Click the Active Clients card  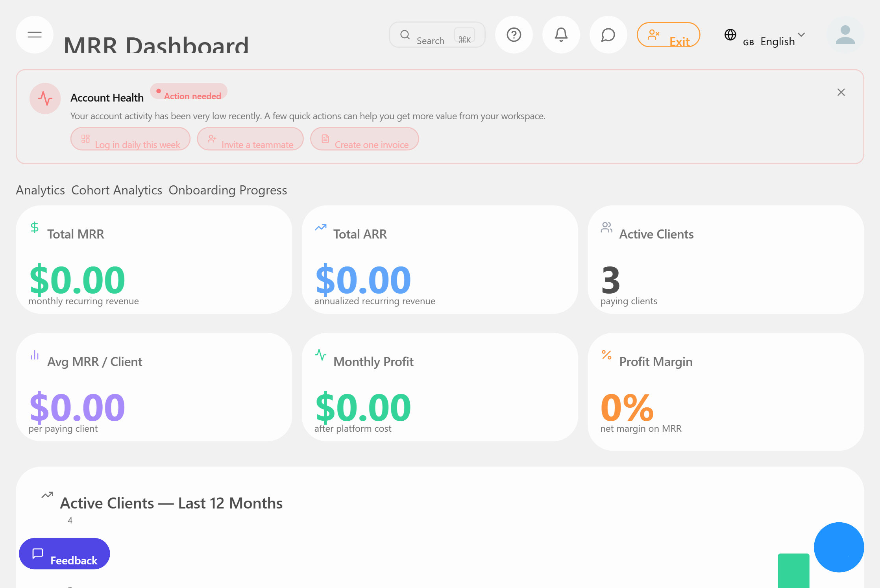(725, 260)
